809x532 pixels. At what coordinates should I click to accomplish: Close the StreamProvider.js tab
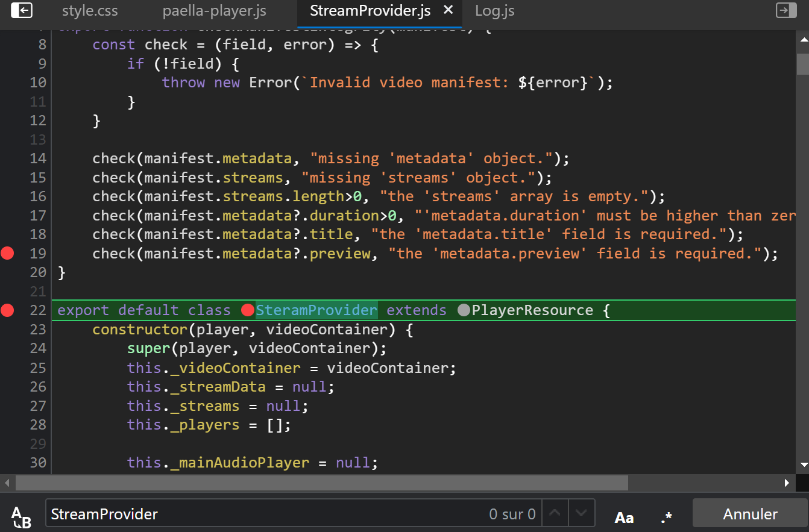[x=447, y=10]
